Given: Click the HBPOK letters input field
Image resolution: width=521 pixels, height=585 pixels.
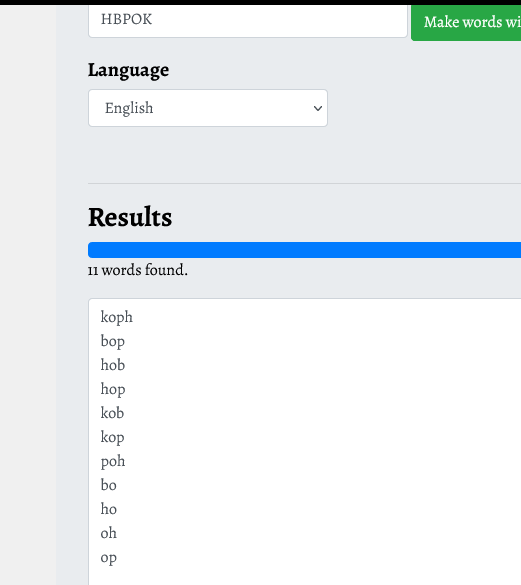Looking at the screenshot, I should [x=248, y=21].
